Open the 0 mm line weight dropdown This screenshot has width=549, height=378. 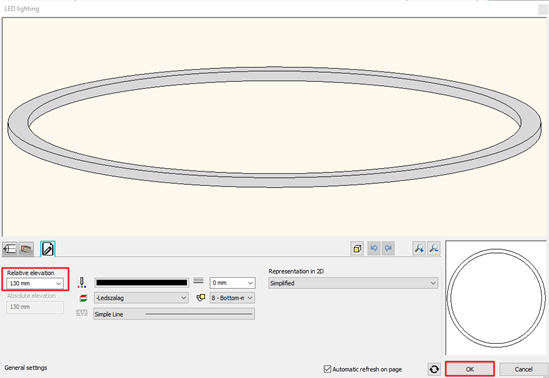[x=232, y=282]
